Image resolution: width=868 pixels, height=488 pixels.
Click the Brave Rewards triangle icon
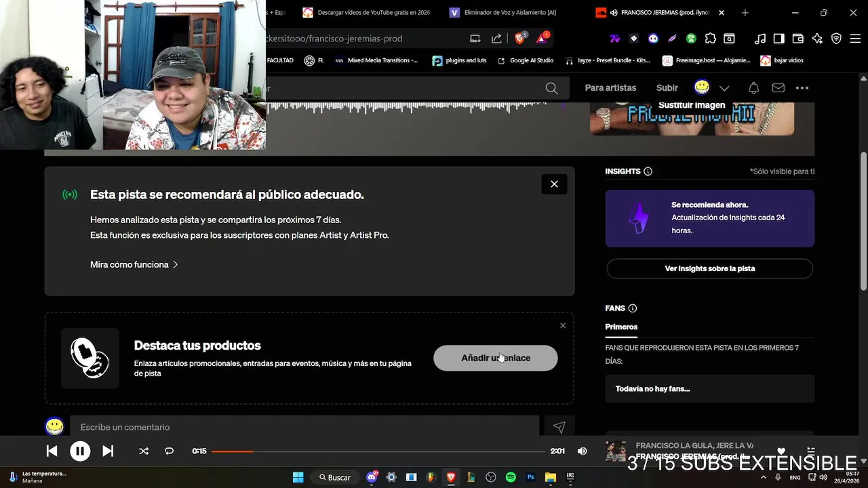tap(542, 39)
